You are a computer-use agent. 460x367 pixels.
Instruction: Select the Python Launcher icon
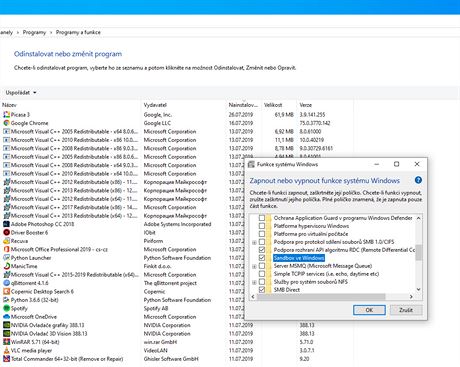tap(6, 258)
